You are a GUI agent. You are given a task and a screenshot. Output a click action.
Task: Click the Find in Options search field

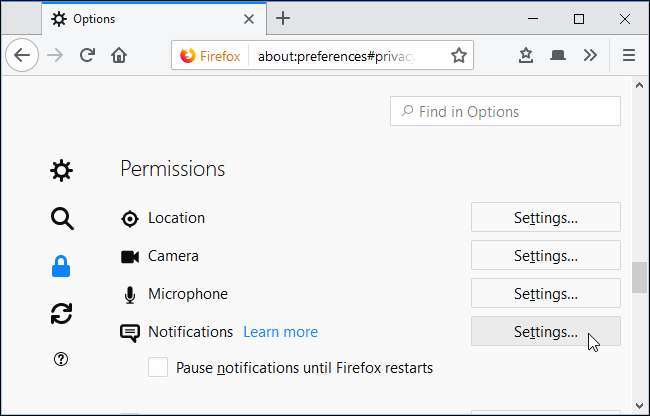[x=505, y=111]
